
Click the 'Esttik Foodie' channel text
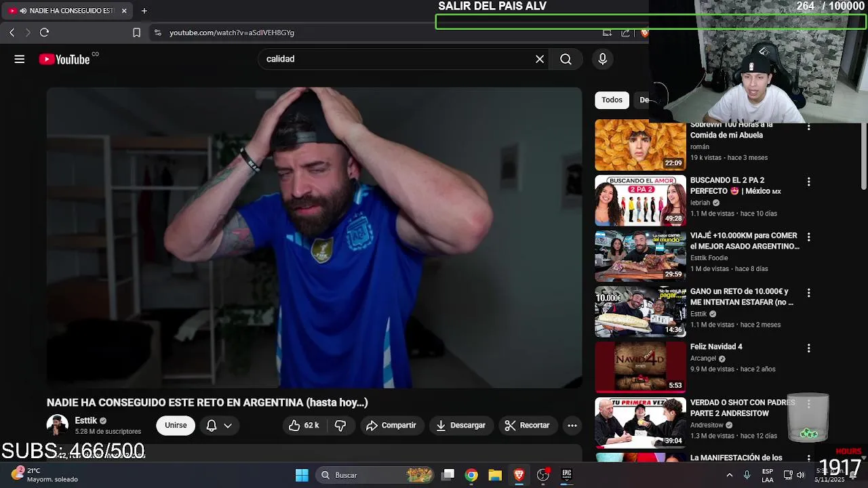click(709, 258)
